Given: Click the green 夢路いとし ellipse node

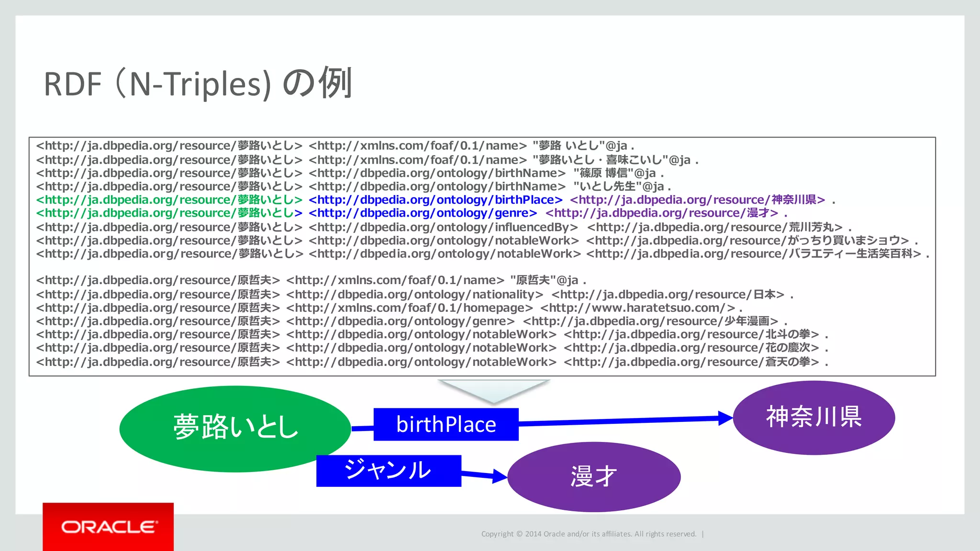Looking at the screenshot, I should pos(234,428).
